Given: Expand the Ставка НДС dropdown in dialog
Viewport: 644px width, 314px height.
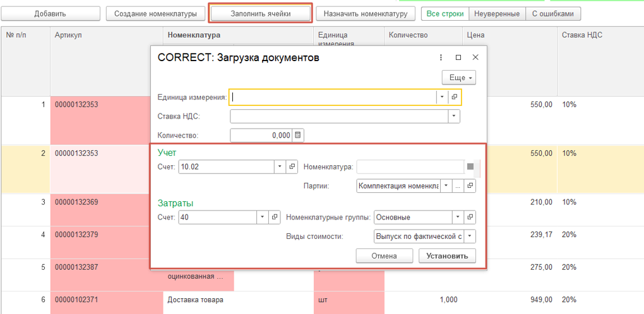Looking at the screenshot, I should point(454,116).
